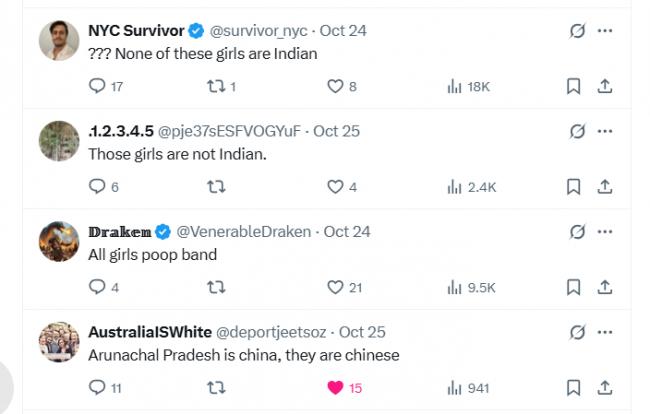
Task: Open Oct 24 timestamp on NYC Survivor's tweet
Action: point(343,31)
